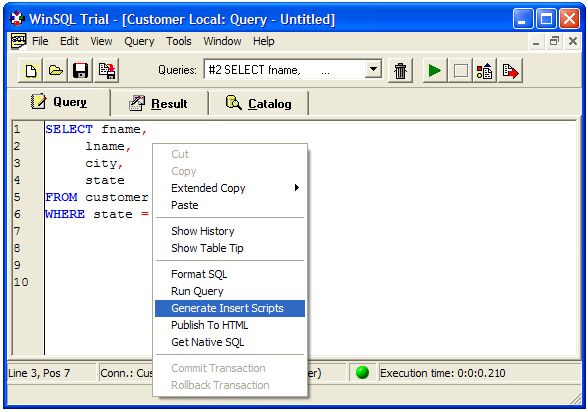Choose Run Query from context menu
588x412 pixels.
pyautogui.click(x=230, y=291)
